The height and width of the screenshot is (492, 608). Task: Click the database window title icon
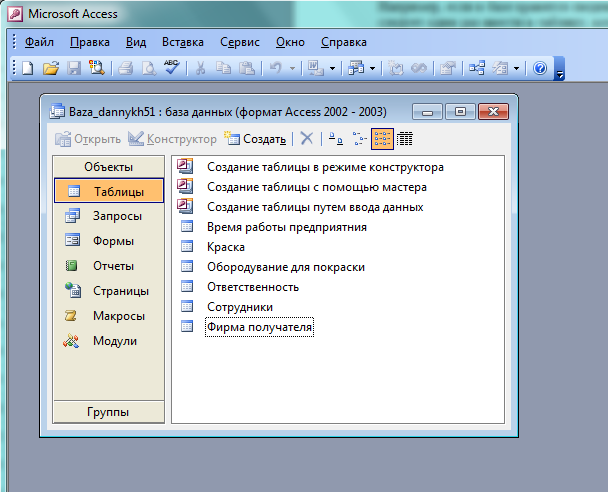click(x=57, y=111)
